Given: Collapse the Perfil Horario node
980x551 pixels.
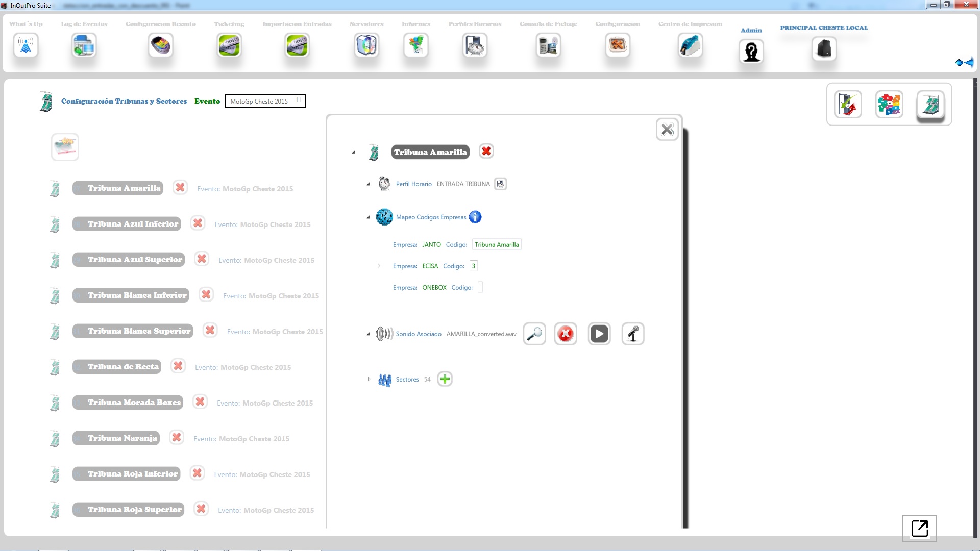Looking at the screenshot, I should coord(368,184).
